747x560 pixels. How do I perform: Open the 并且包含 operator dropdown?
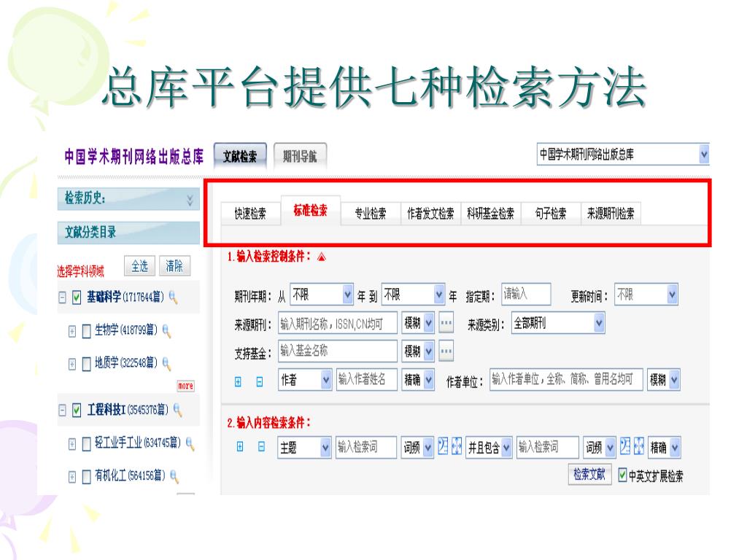[506, 448]
